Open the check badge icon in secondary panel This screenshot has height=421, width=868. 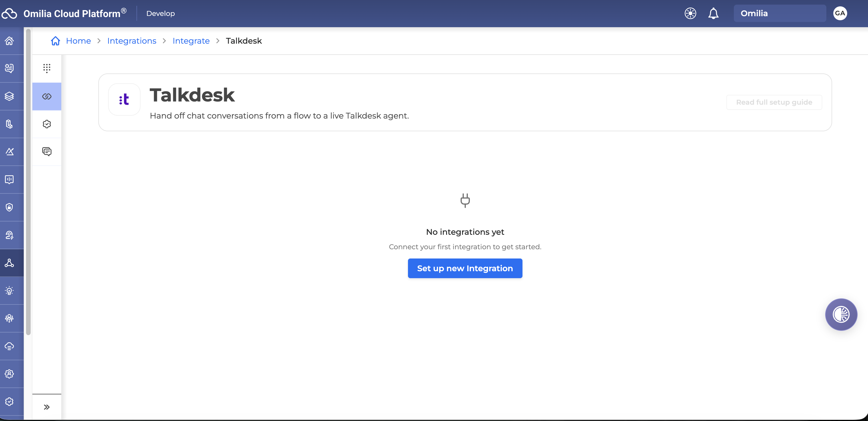point(47,124)
